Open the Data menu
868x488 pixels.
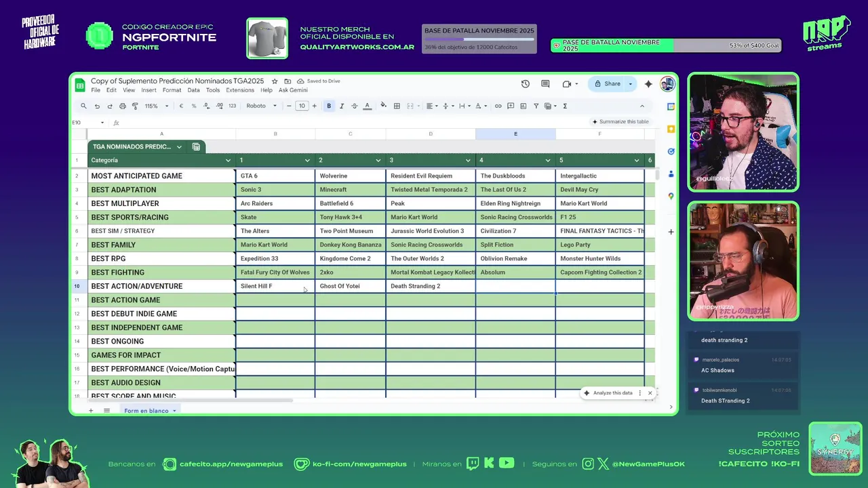(x=193, y=90)
